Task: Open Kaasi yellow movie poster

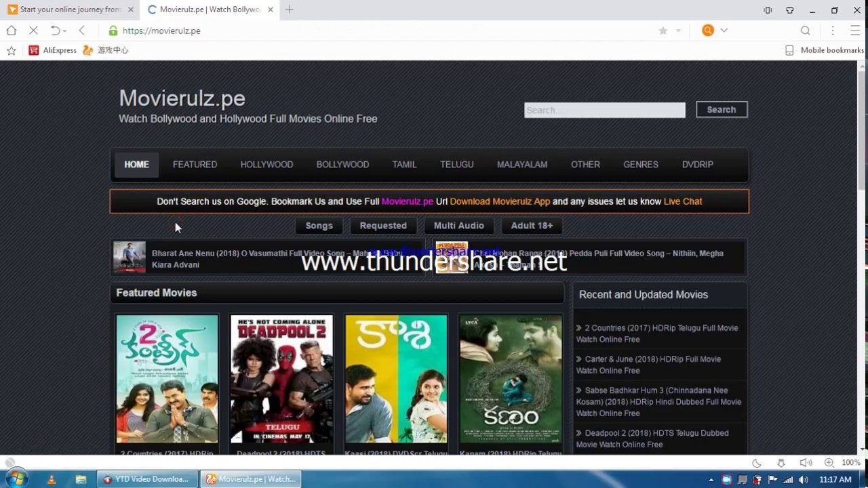Action: (396, 379)
